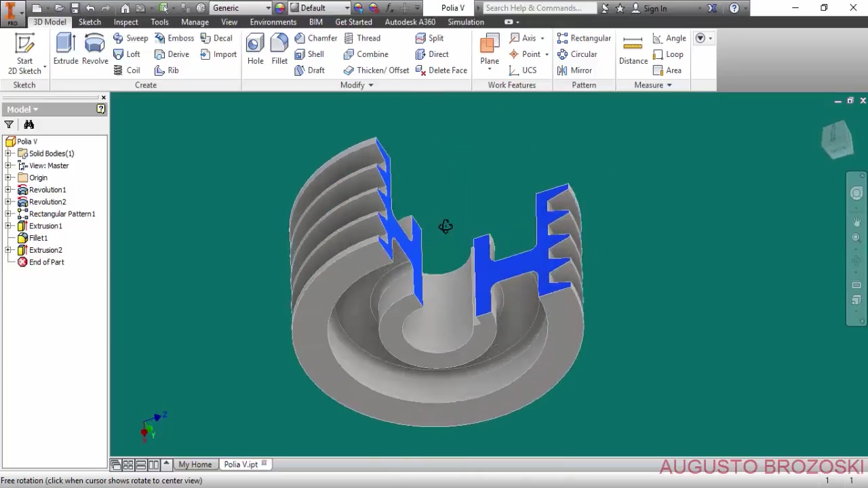This screenshot has height=488, width=868.
Task: Measure an Angle
Action: click(669, 38)
